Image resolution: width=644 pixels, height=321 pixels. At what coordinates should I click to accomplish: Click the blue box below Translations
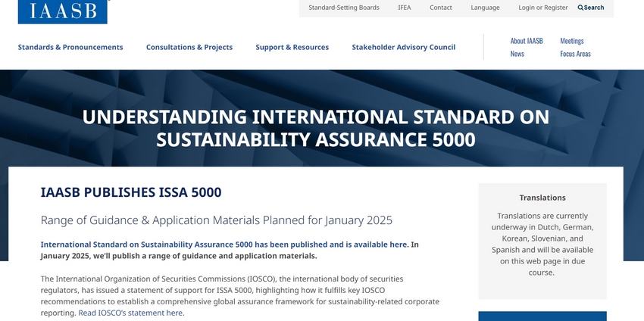tap(542, 316)
